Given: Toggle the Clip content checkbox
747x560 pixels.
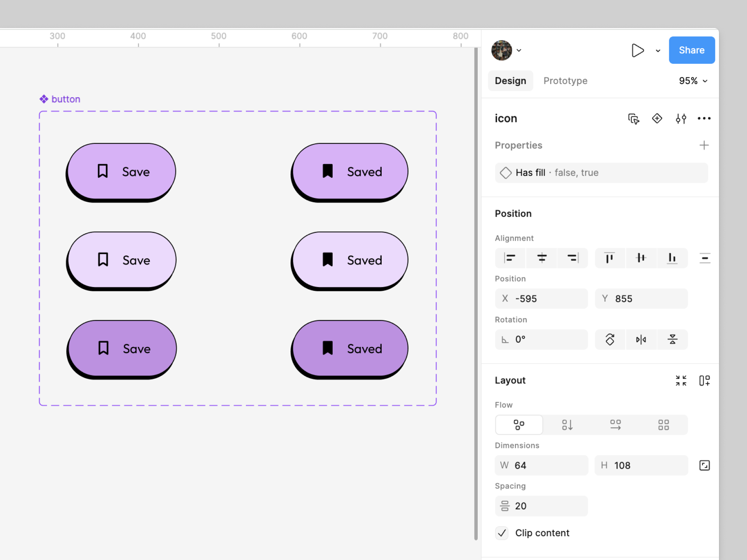Looking at the screenshot, I should [x=502, y=533].
